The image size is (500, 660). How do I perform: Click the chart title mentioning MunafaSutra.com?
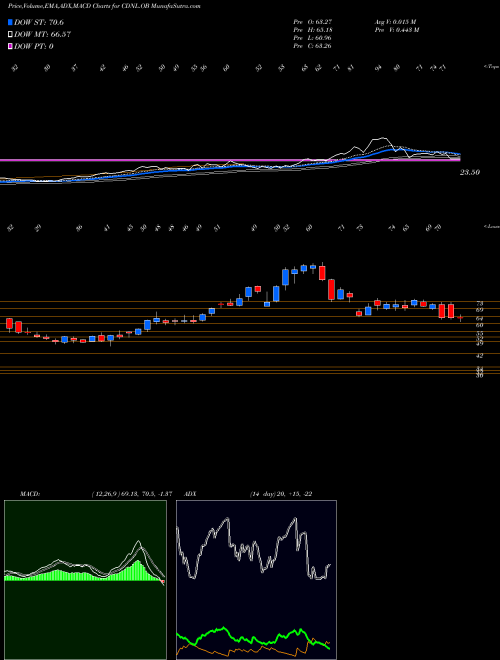(104, 6)
